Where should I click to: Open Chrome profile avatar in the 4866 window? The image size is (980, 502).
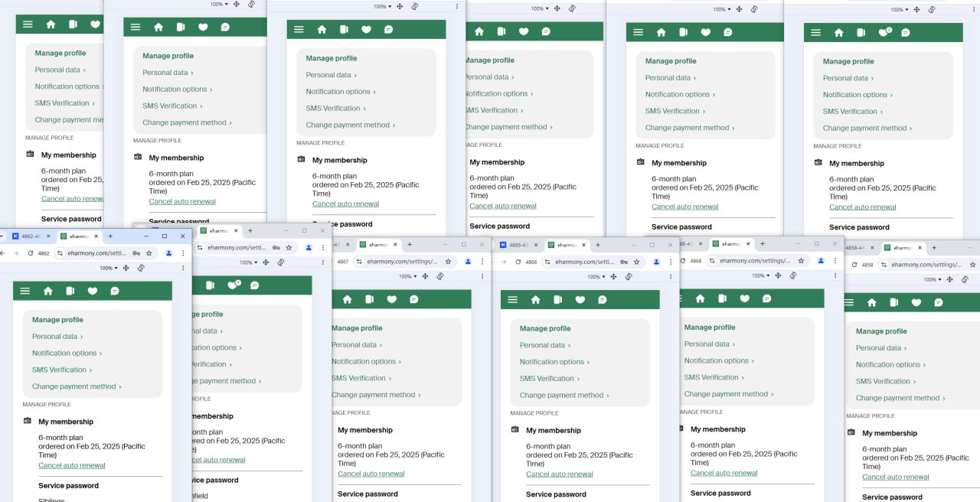[657, 262]
